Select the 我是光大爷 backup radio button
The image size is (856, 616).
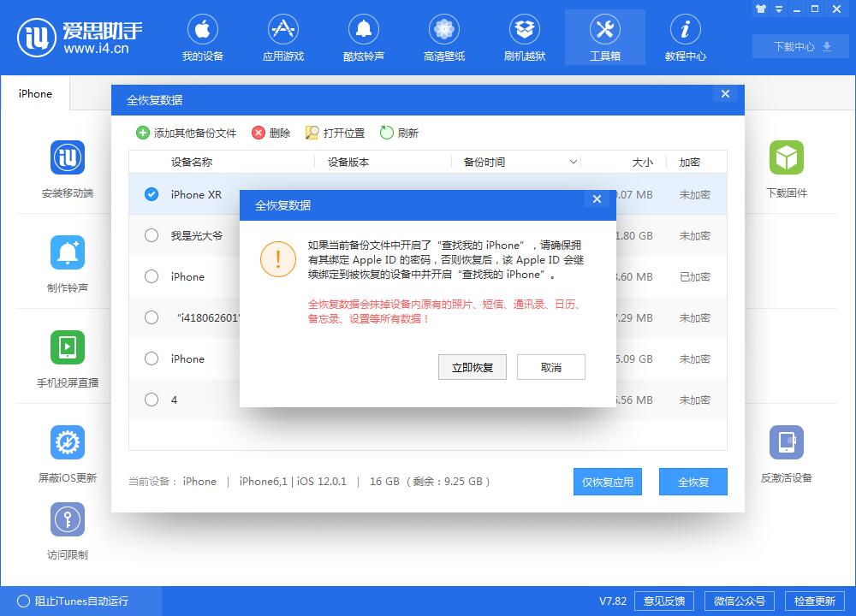point(152,235)
